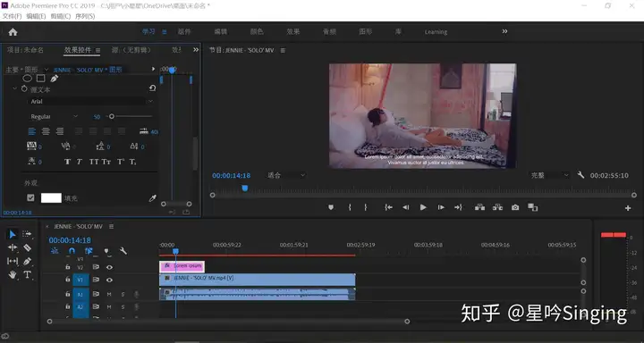644x343 pixels.
Task: Pick fill color with the eyedropper
Action: pos(152,198)
